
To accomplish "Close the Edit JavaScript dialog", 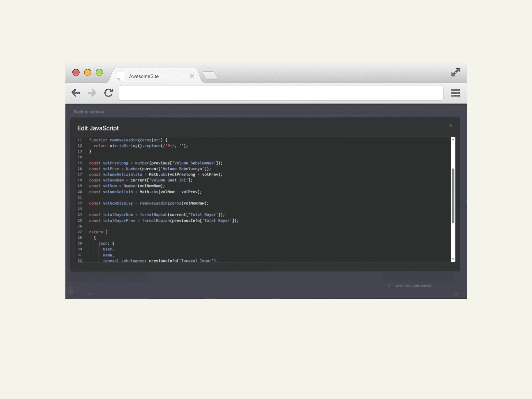I will click(450, 126).
